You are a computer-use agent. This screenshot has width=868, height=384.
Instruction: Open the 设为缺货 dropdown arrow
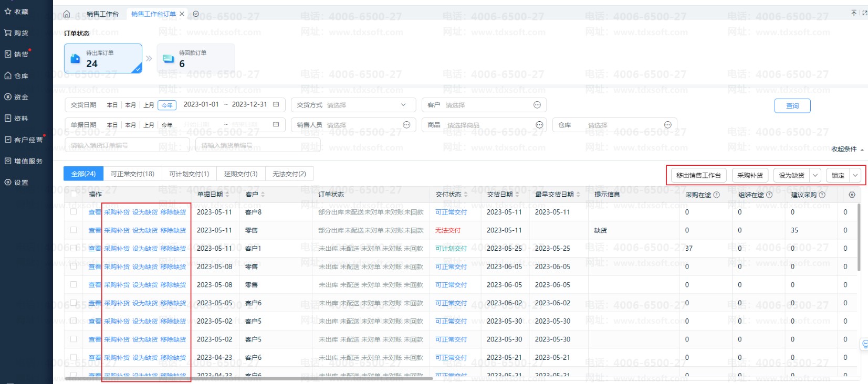coord(815,175)
